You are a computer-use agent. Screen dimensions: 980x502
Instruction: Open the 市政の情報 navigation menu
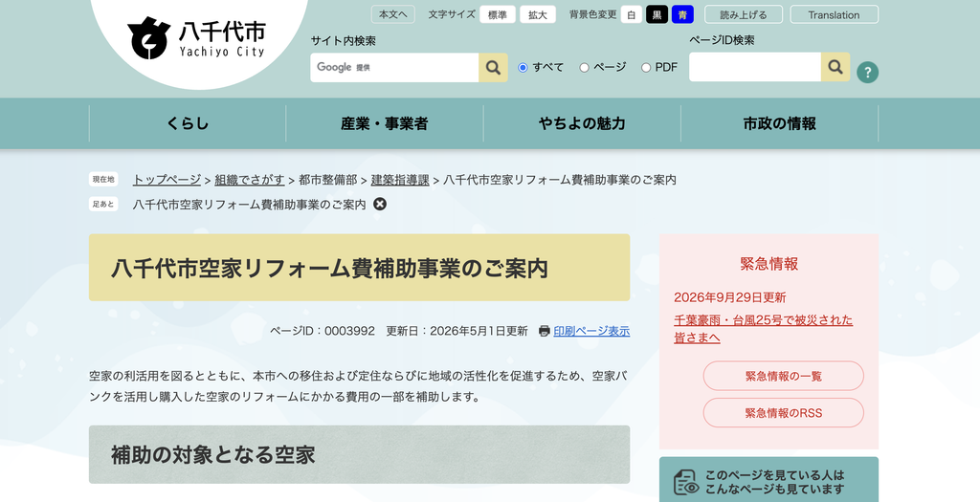(779, 123)
